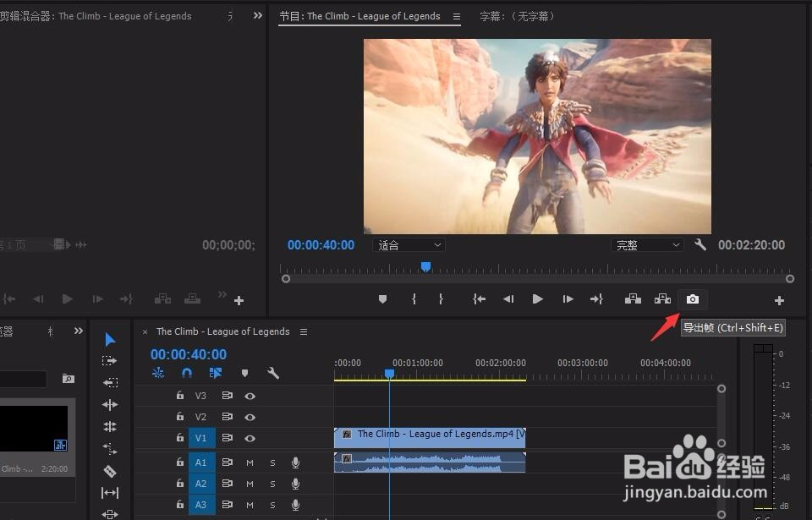Image resolution: width=812 pixels, height=520 pixels.
Task: Open timeline display settings wrench
Action: (x=273, y=373)
